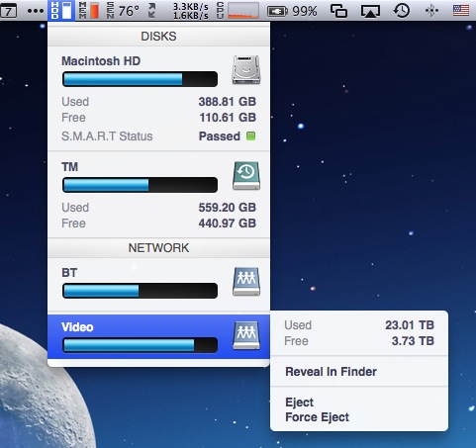Image resolution: width=476 pixels, height=448 pixels.
Task: Open the HDD disks menu bar item
Action: click(x=61, y=11)
